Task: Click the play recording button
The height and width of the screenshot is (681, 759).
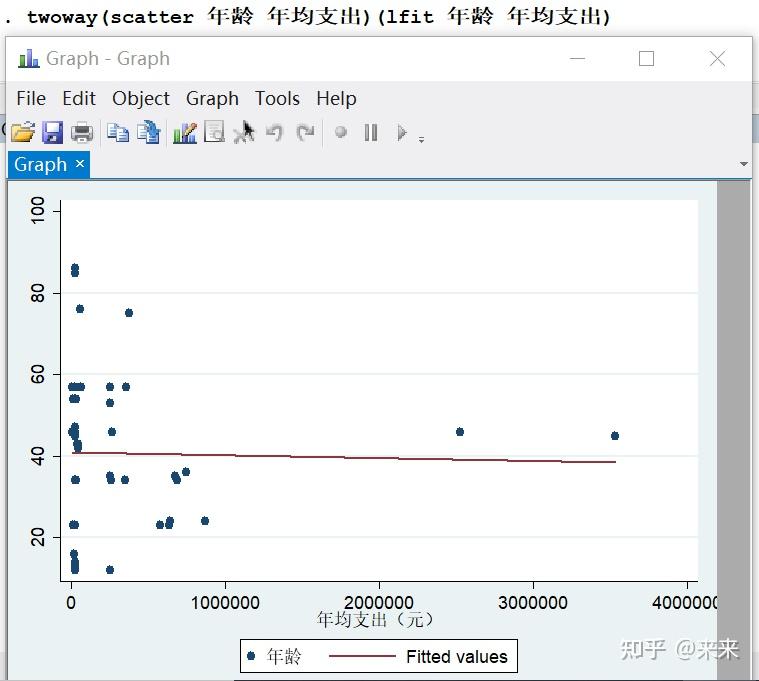Action: pyautogui.click(x=402, y=132)
